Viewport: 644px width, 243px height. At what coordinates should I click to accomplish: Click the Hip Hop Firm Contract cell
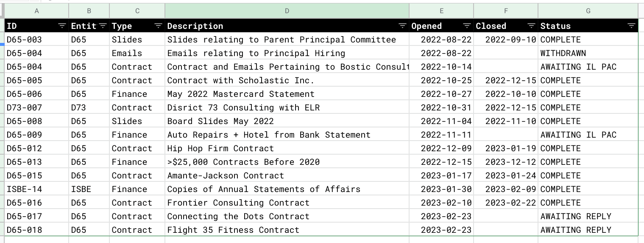287,148
